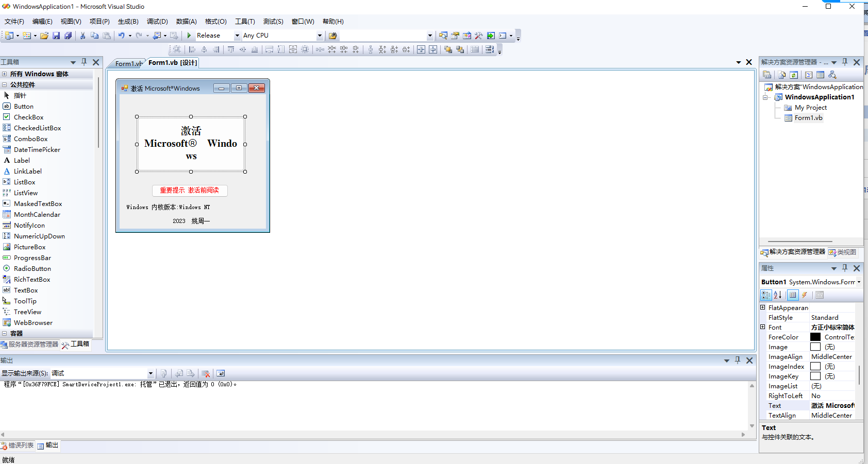Select the LinkLabel control in the toolbox
868x464 pixels.
tap(28, 171)
